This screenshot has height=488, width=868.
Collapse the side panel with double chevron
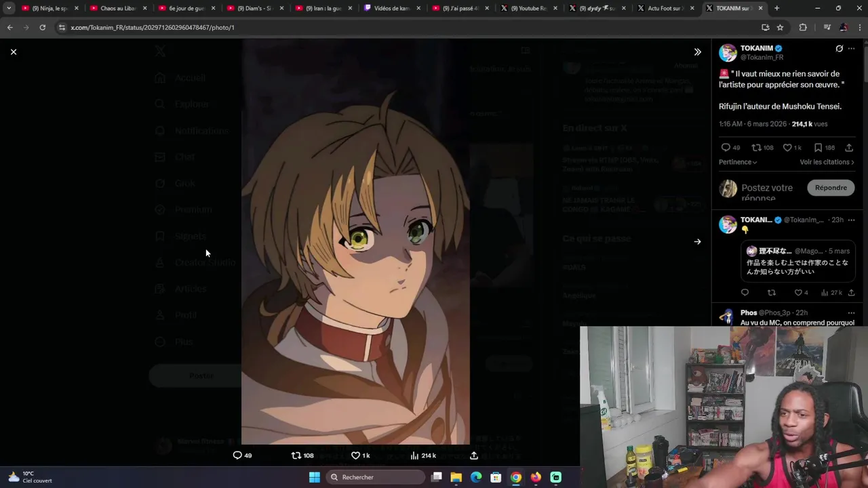[697, 52]
